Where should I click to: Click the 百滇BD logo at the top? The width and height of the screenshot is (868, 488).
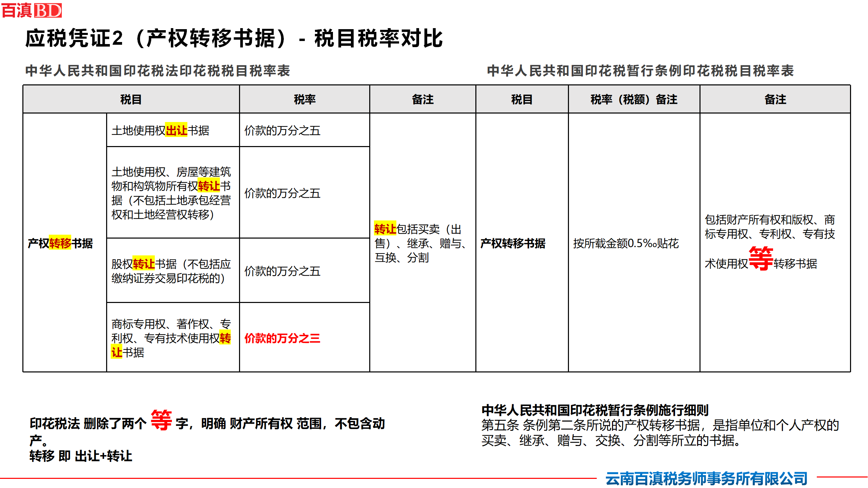32,10
